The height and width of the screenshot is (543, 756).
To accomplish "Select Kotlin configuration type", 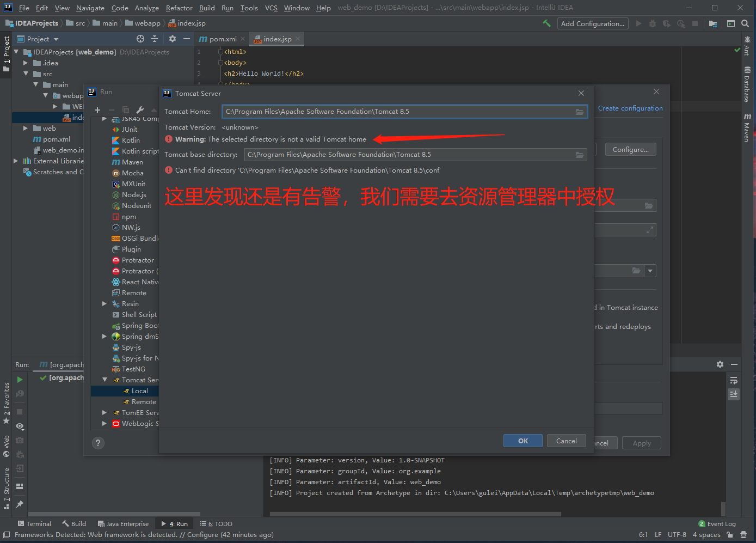I will [x=131, y=141].
